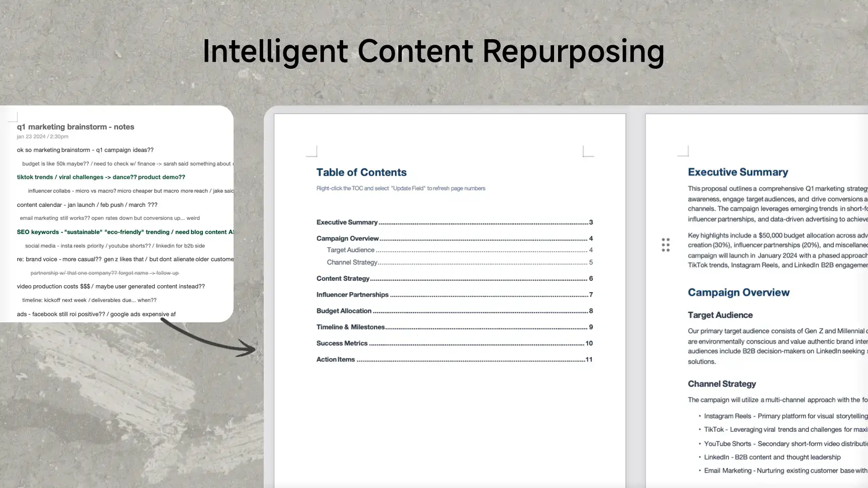The width and height of the screenshot is (868, 488).
Task: Select the Timeline & Milestones TOC line
Action: (350, 327)
